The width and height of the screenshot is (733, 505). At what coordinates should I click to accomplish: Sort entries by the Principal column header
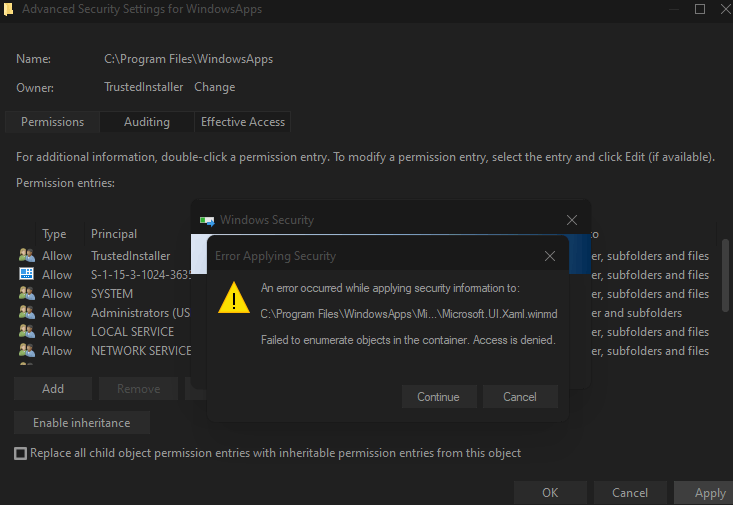pyautogui.click(x=114, y=234)
